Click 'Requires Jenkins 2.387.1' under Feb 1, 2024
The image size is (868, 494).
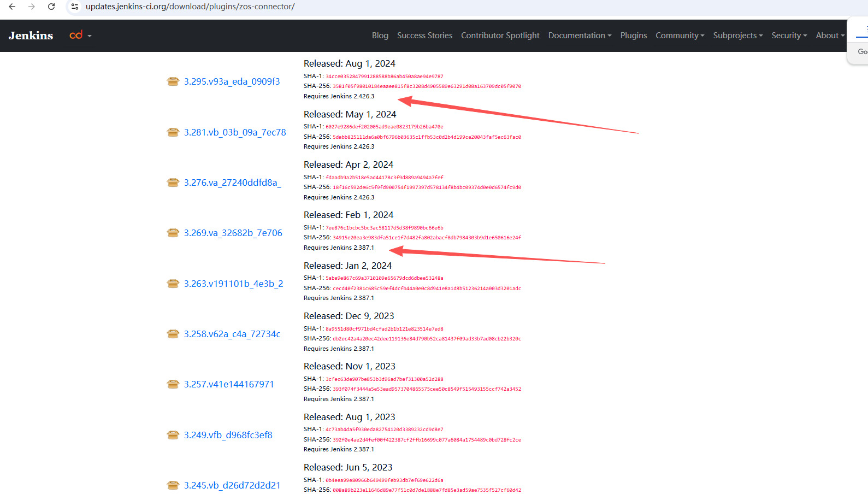pyautogui.click(x=339, y=248)
